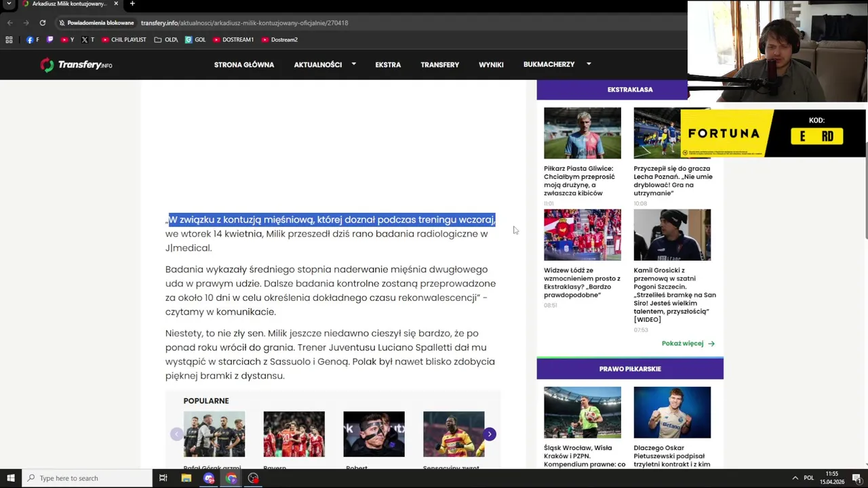This screenshot has height=488, width=868.
Task: Open the Dostream2 bookmark
Action: (x=280, y=40)
